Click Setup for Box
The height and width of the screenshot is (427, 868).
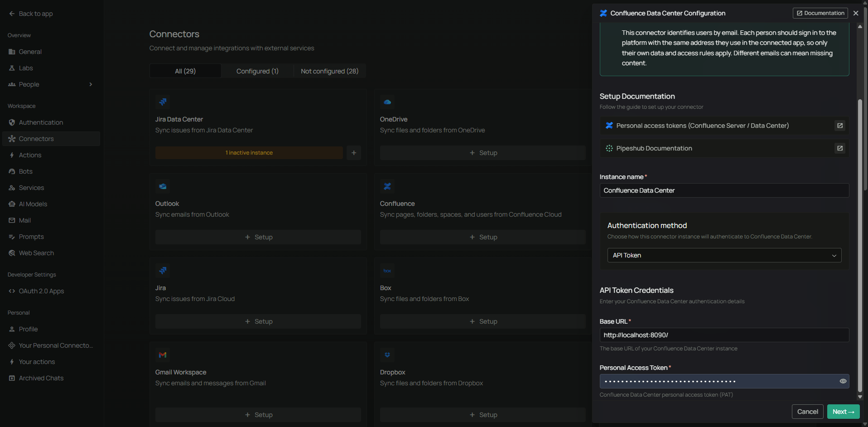point(483,321)
